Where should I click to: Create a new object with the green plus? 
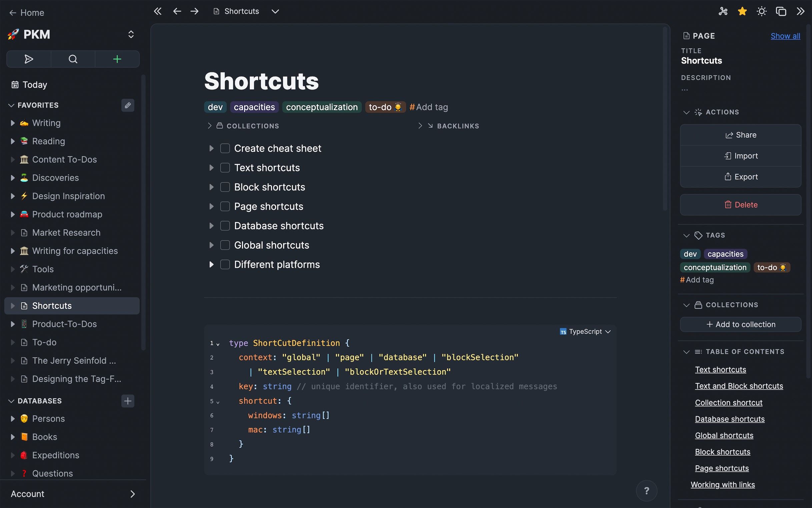tap(117, 59)
